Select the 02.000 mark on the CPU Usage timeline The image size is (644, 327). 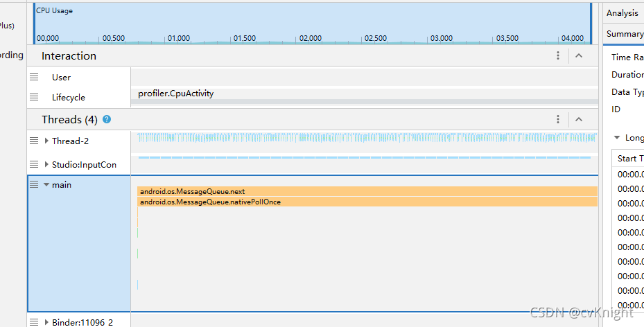coord(310,38)
